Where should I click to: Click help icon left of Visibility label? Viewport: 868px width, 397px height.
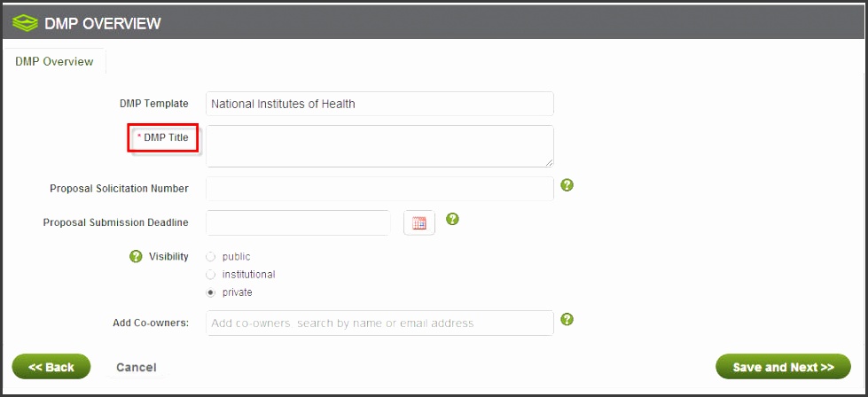tap(136, 257)
